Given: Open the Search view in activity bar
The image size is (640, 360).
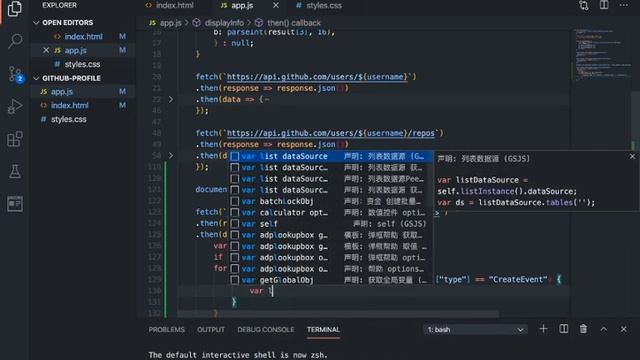Looking at the screenshot, I should click(x=15, y=41).
